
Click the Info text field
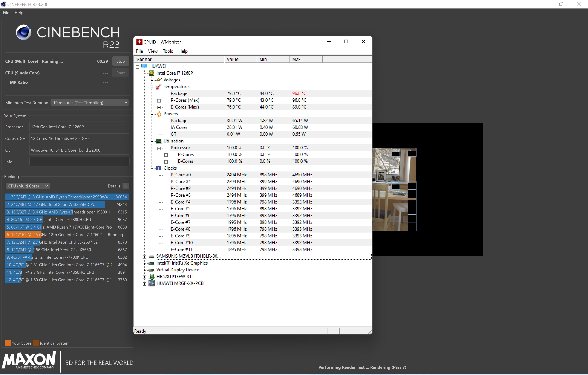(x=79, y=162)
